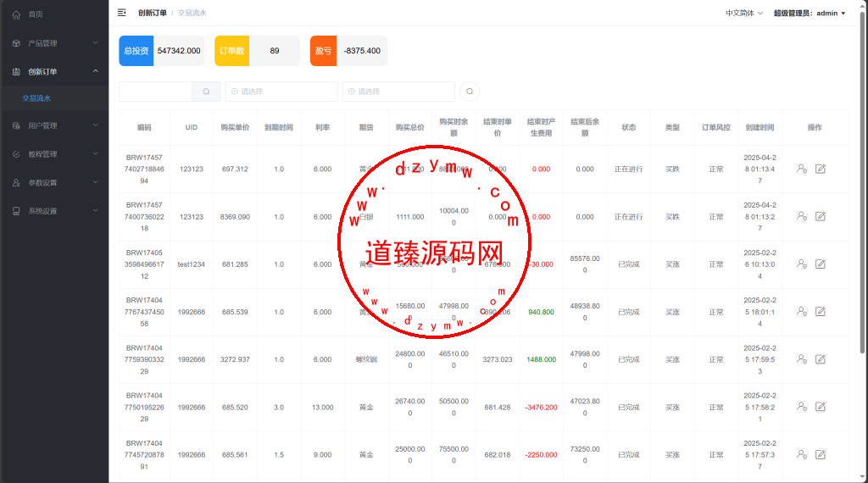Click the 系统设置 monitor icon
The width and height of the screenshot is (868, 483).
[16, 211]
